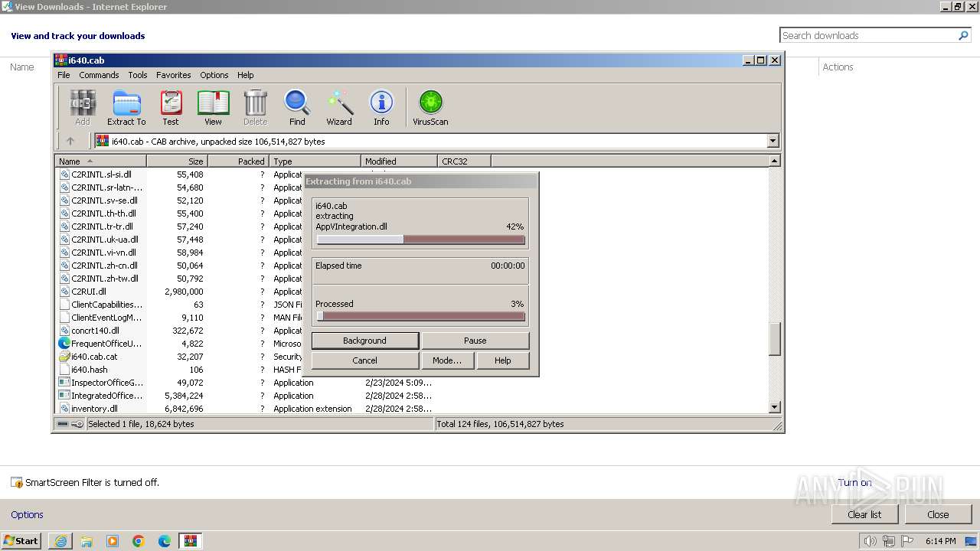Open the Favorites menu
980x551 pixels.
click(174, 75)
